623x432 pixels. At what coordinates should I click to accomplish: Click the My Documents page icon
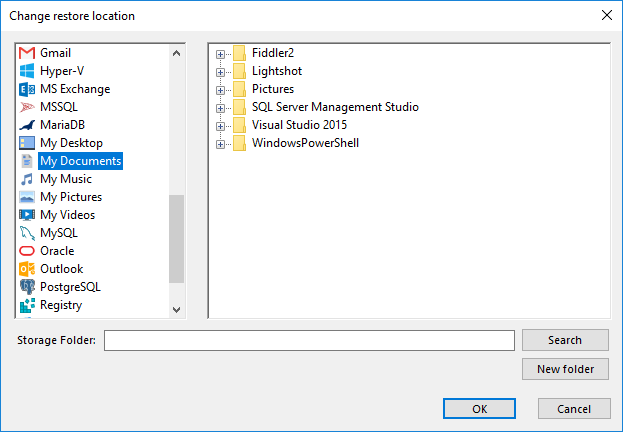pyautogui.click(x=27, y=161)
